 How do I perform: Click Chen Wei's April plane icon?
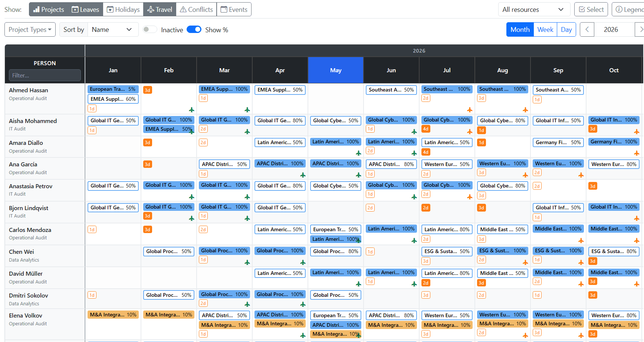coord(303,262)
